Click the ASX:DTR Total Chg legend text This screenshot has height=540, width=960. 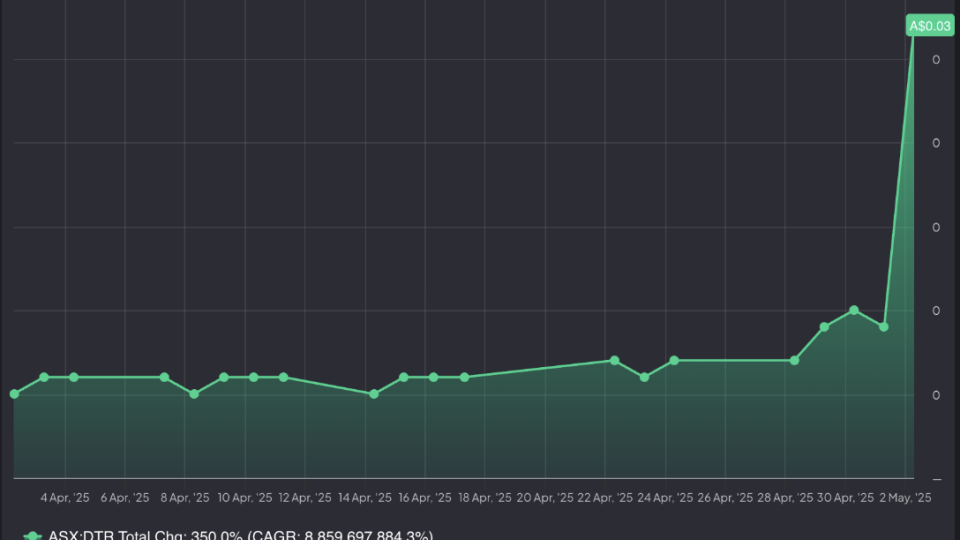[240, 536]
